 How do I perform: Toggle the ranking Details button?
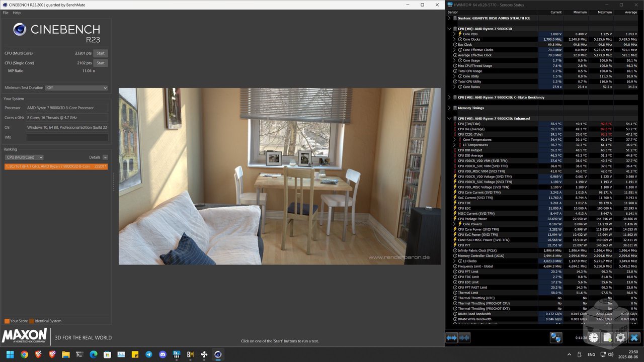[105, 157]
